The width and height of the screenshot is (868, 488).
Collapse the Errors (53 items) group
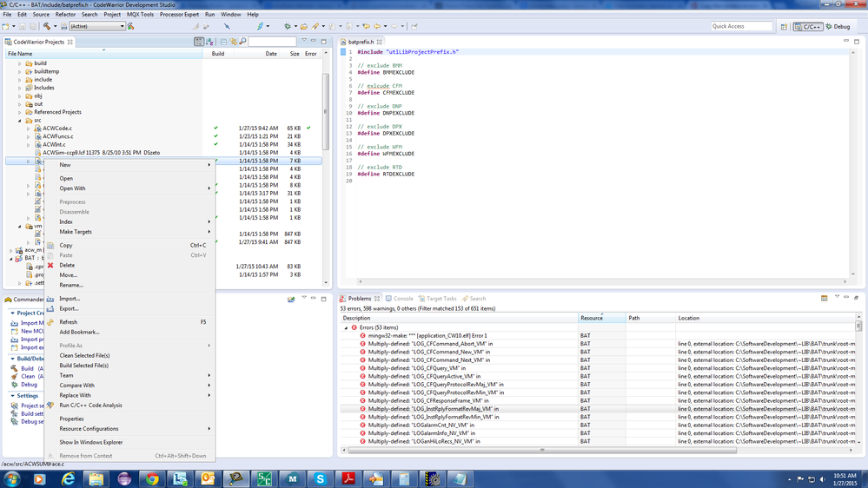pos(346,327)
